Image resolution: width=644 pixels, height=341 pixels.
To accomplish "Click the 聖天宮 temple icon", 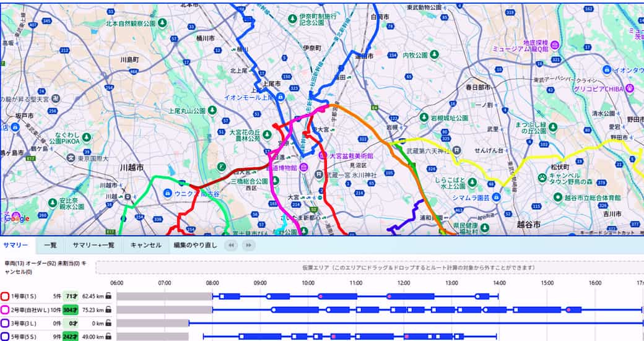I will (56, 98).
